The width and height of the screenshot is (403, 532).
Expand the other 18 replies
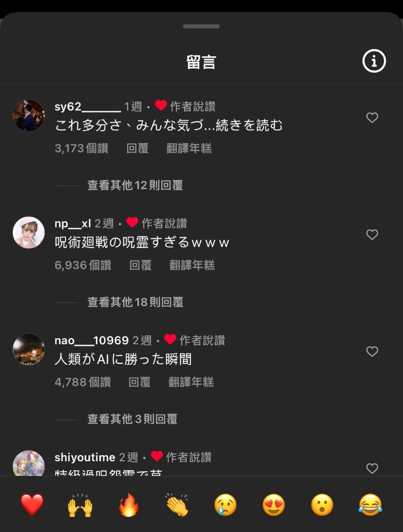(135, 302)
